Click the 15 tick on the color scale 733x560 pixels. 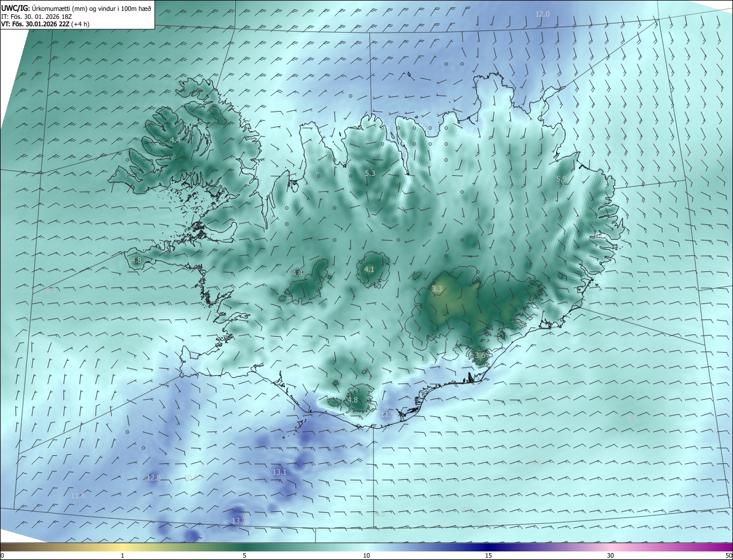488,555
